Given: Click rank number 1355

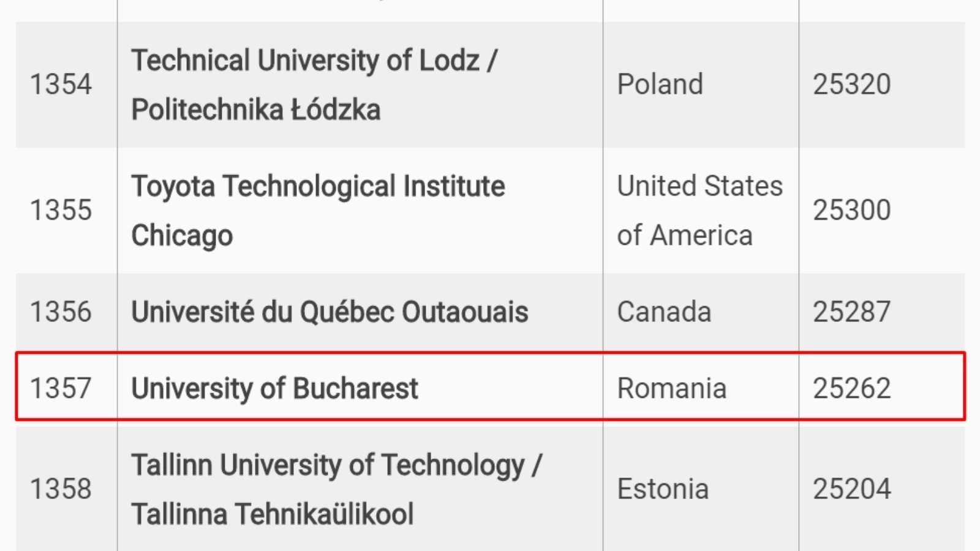Looking at the screenshot, I should click(61, 210).
